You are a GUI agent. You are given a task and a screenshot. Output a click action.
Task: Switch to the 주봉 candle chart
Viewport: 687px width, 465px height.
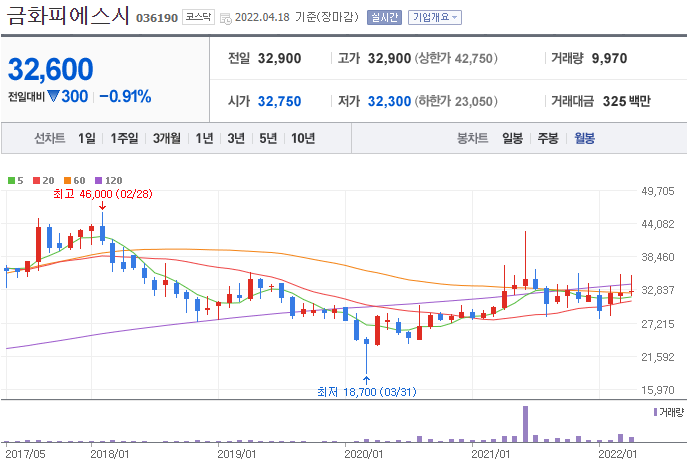pyautogui.click(x=548, y=138)
